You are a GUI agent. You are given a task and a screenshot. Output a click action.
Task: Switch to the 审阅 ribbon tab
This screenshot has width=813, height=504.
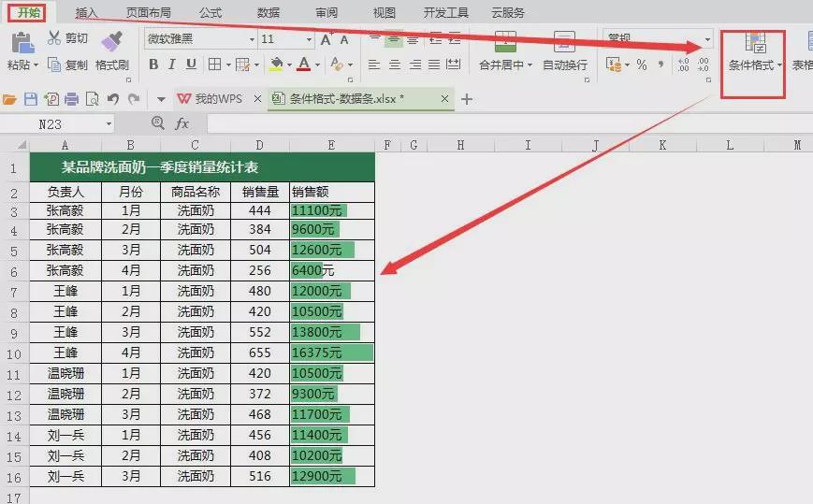327,12
